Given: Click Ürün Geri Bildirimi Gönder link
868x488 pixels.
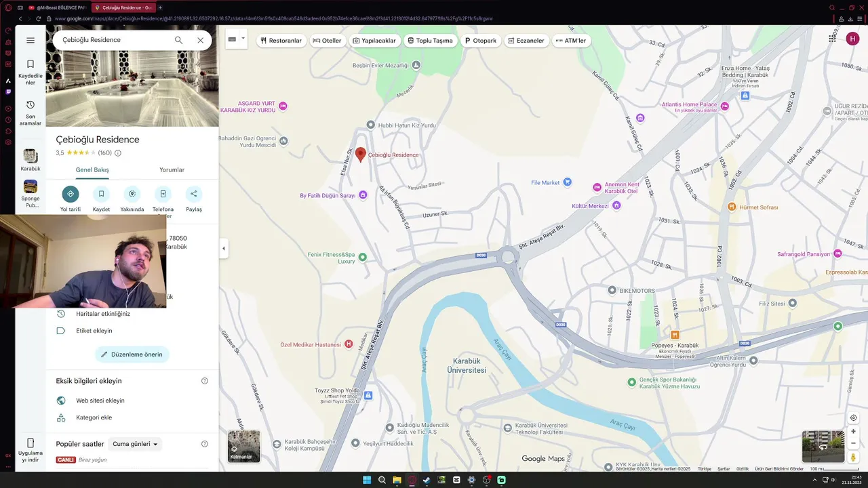Looking at the screenshot, I should point(779,469).
